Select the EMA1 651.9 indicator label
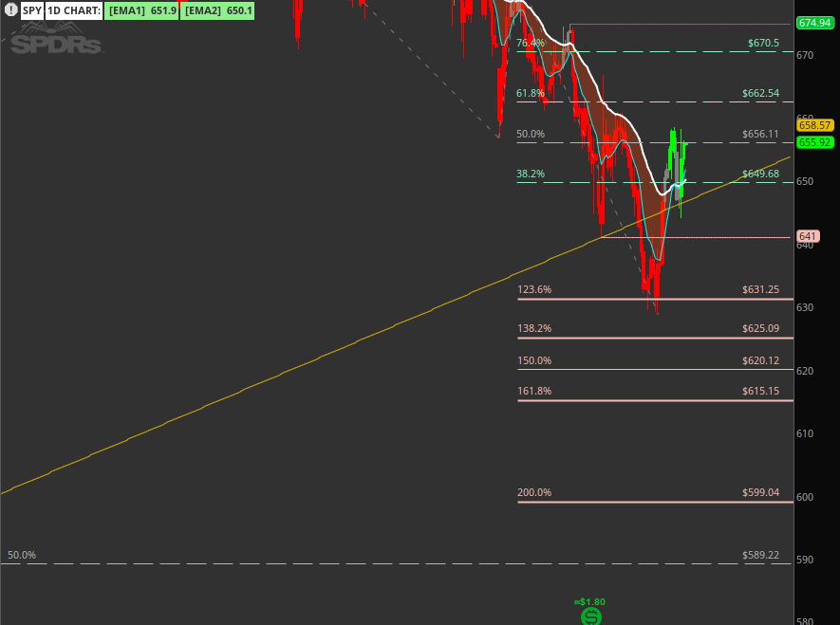The image size is (840, 625). [x=142, y=10]
